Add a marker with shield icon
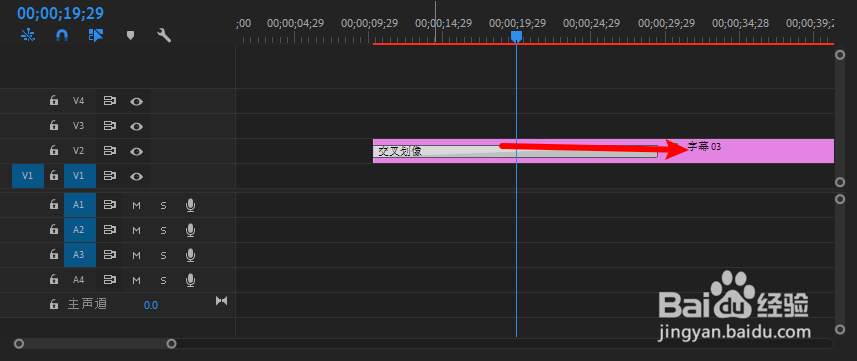857x361 pixels. (x=130, y=36)
